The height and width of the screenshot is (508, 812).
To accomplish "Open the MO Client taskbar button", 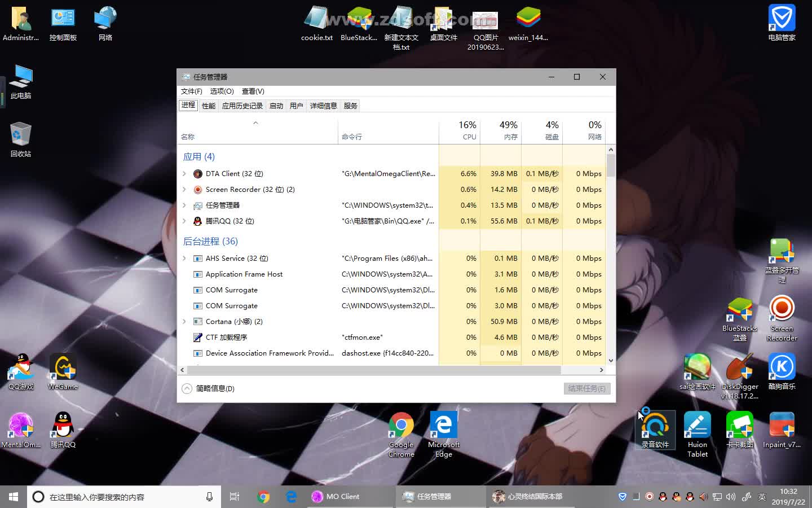I will point(351,497).
